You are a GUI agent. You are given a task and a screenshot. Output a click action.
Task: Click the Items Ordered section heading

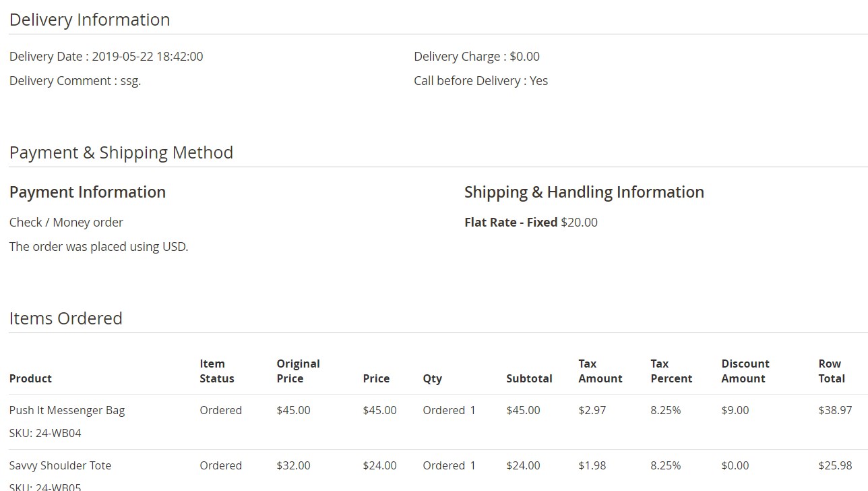click(x=66, y=318)
